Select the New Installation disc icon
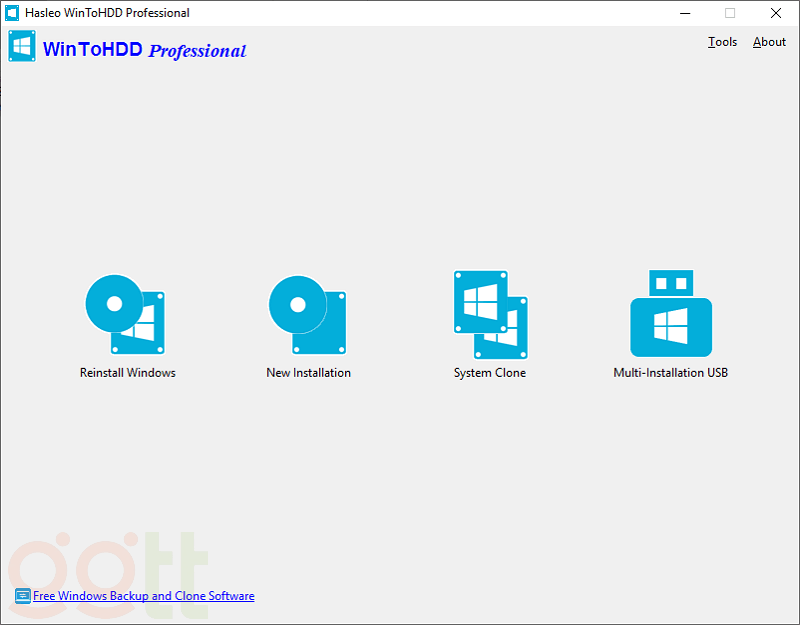Viewport: 800px width, 625px height. pos(308,315)
